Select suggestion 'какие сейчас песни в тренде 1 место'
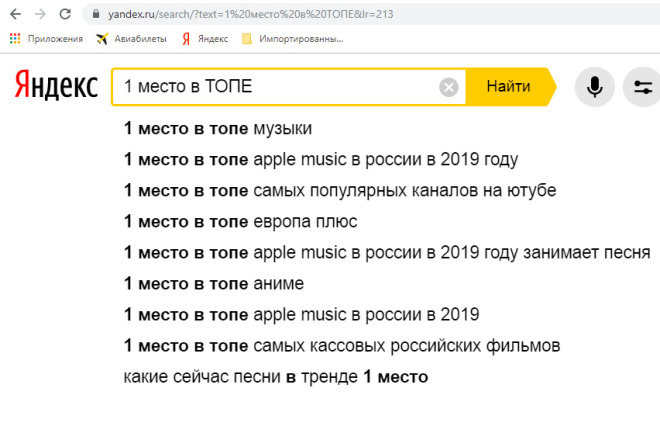Image resolution: width=660 pixels, height=440 pixels. [x=276, y=377]
